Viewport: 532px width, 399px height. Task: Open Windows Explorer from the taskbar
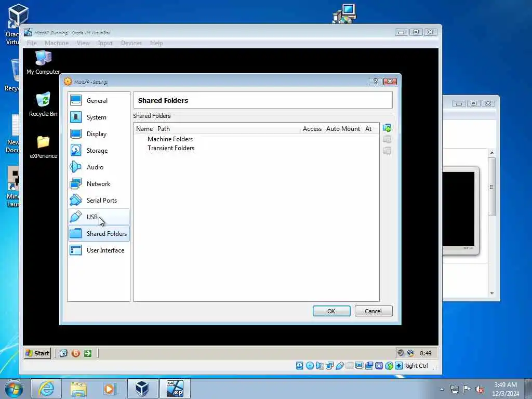[78, 389]
